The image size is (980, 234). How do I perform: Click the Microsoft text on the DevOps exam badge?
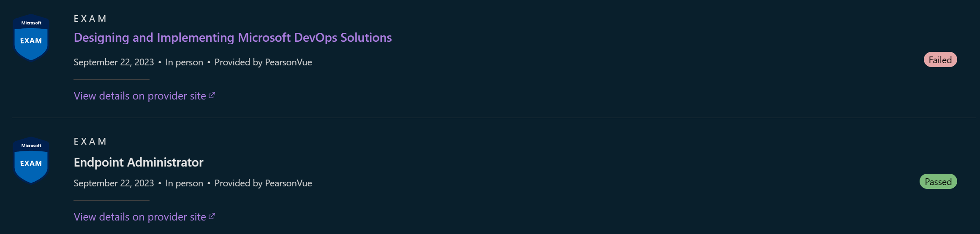tap(31, 23)
